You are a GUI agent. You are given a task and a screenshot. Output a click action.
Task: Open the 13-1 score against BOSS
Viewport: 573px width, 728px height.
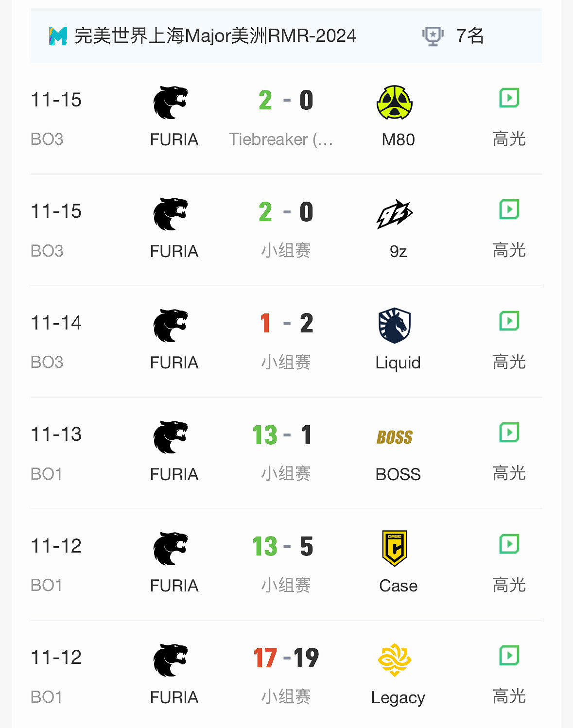coord(282,435)
